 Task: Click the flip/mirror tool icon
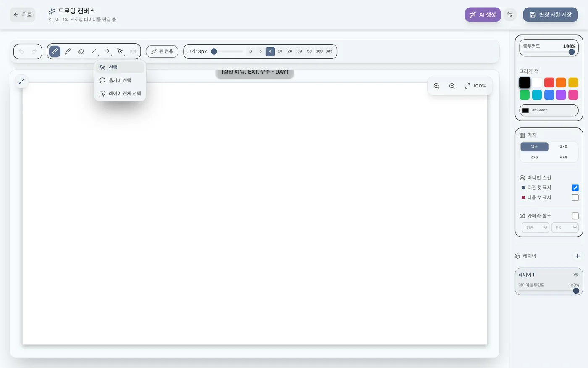(x=133, y=51)
